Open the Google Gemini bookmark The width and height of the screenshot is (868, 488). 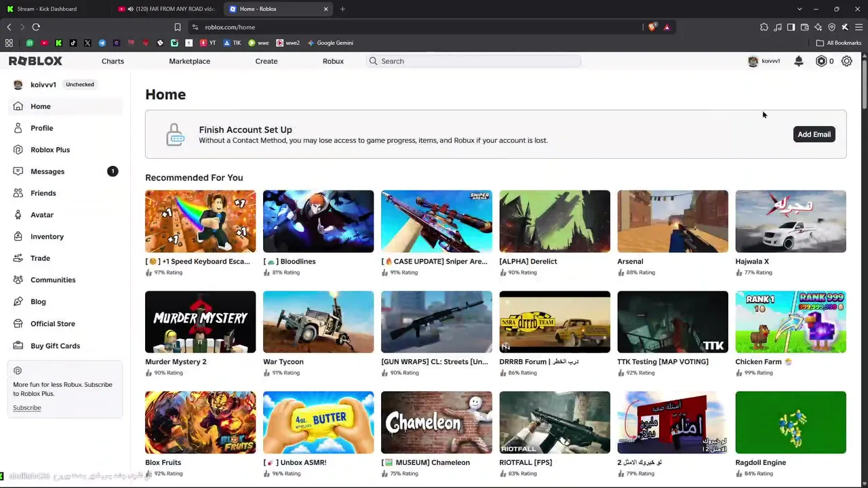point(330,43)
